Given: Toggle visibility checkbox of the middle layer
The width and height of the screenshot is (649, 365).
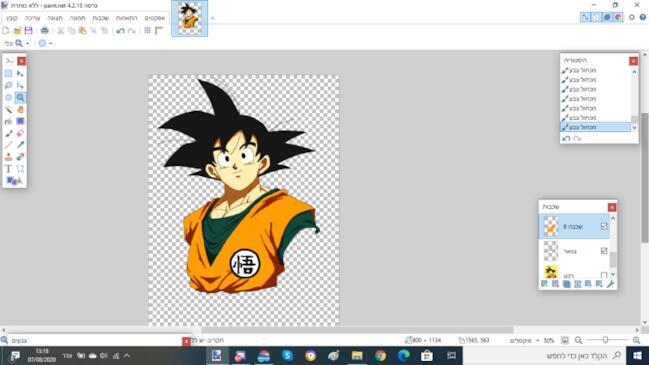Looking at the screenshot, I should (604, 251).
